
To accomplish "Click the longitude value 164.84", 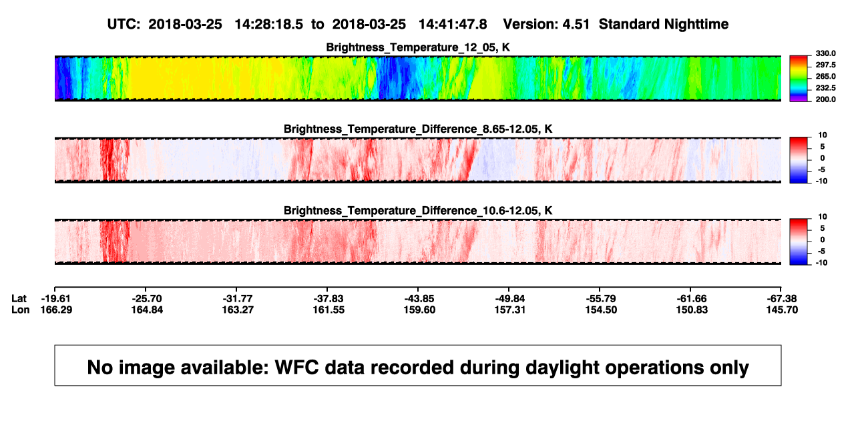I will pos(146,310).
